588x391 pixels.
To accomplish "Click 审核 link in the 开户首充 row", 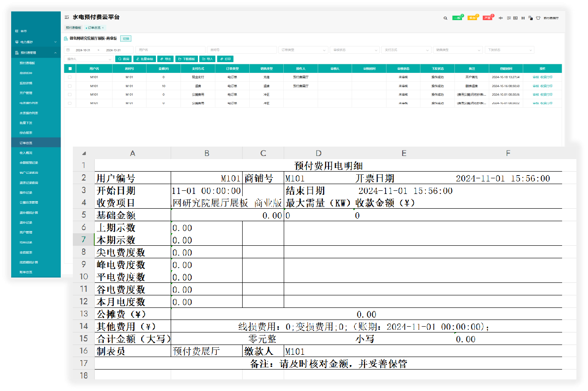I will click(x=536, y=77).
